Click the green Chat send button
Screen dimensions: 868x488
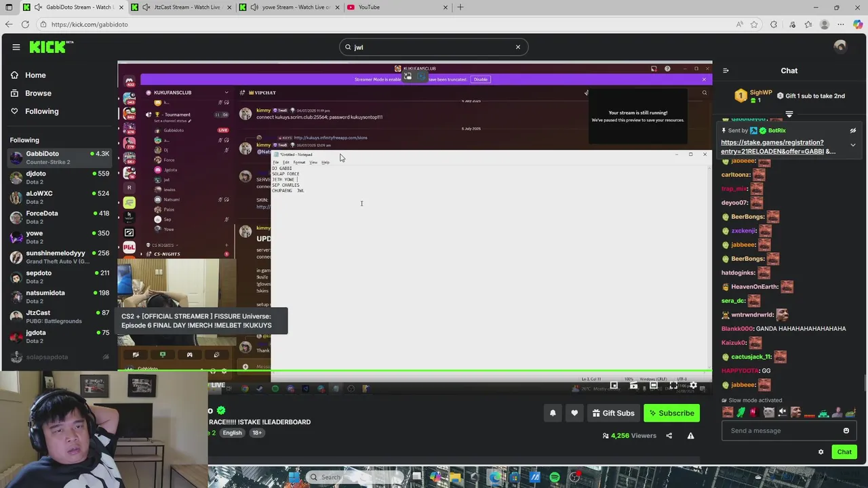844,452
